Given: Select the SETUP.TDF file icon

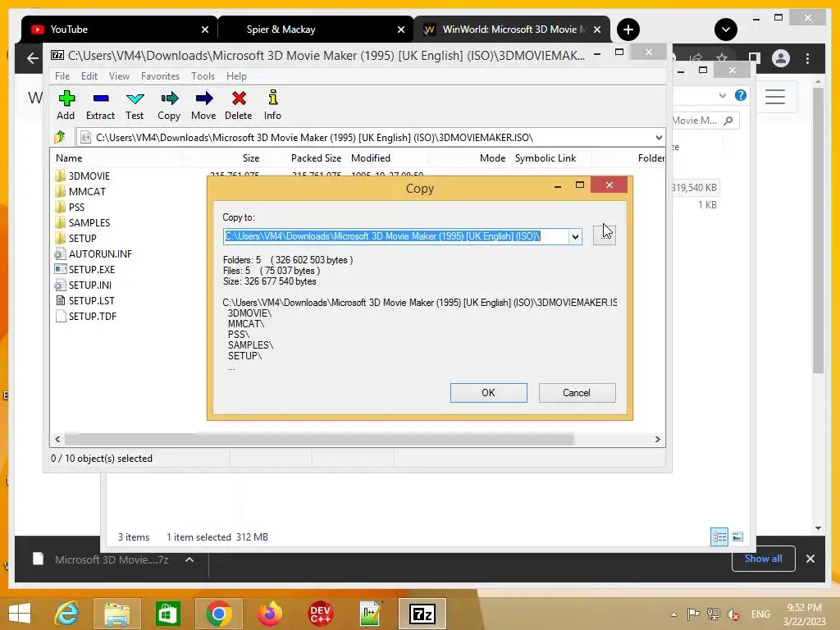Looking at the screenshot, I should click(60, 316).
